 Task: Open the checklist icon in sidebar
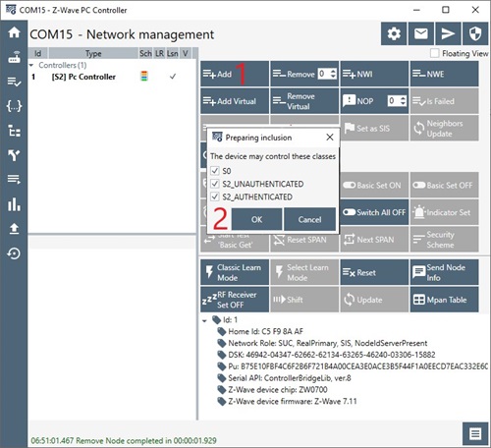coord(14,82)
